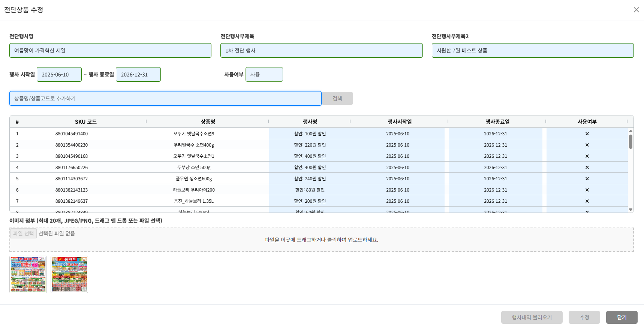
Task: Sort by the 상품명 column header
Action: 208,122
